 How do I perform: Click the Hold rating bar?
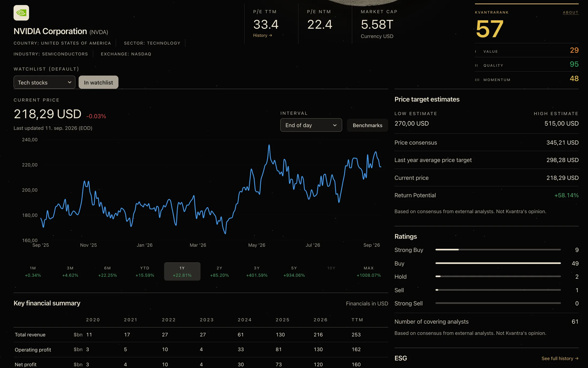point(498,276)
